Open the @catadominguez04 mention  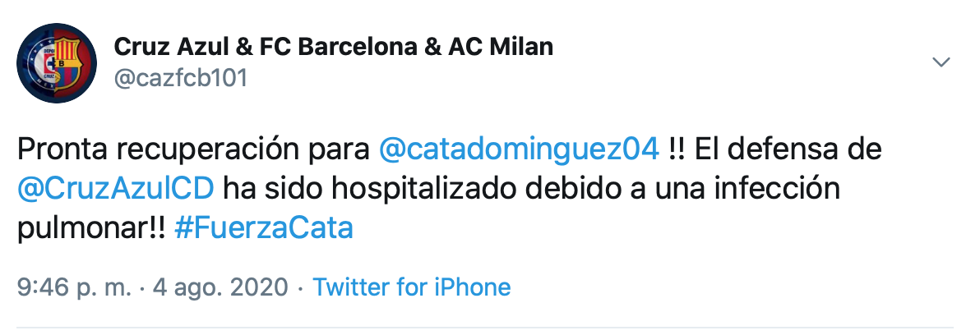coord(520,150)
